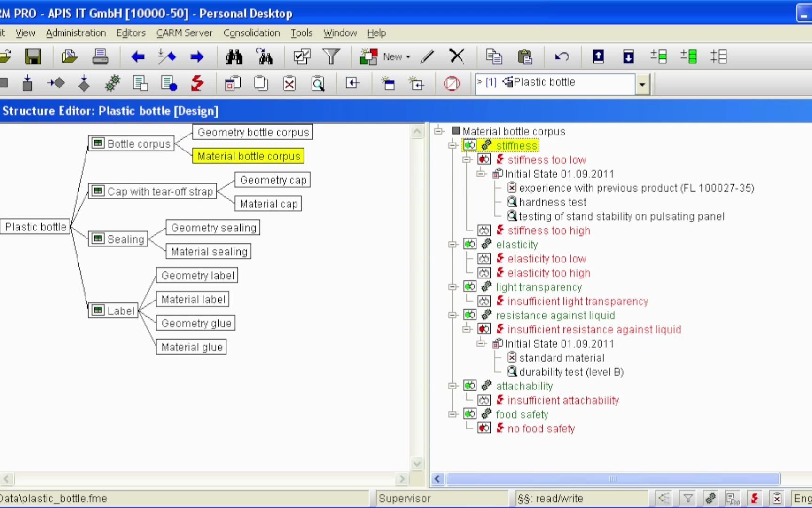Screen dimensions: 812x508
Task: Click the vertical scrollbar down arrow
Action: pos(417,463)
